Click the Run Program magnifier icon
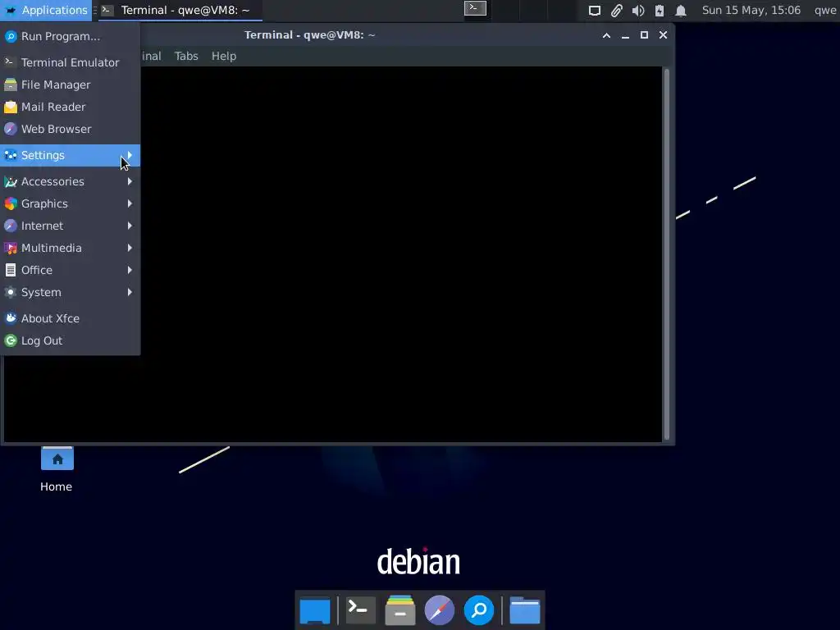Viewport: 840px width, 630px height. click(x=11, y=36)
